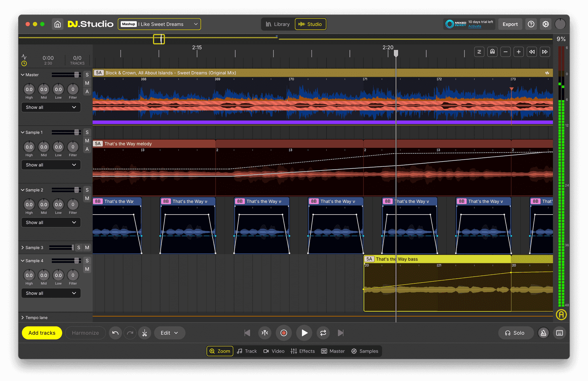This screenshot has height=381, width=588.
Task: Click the Export button
Action: point(510,24)
